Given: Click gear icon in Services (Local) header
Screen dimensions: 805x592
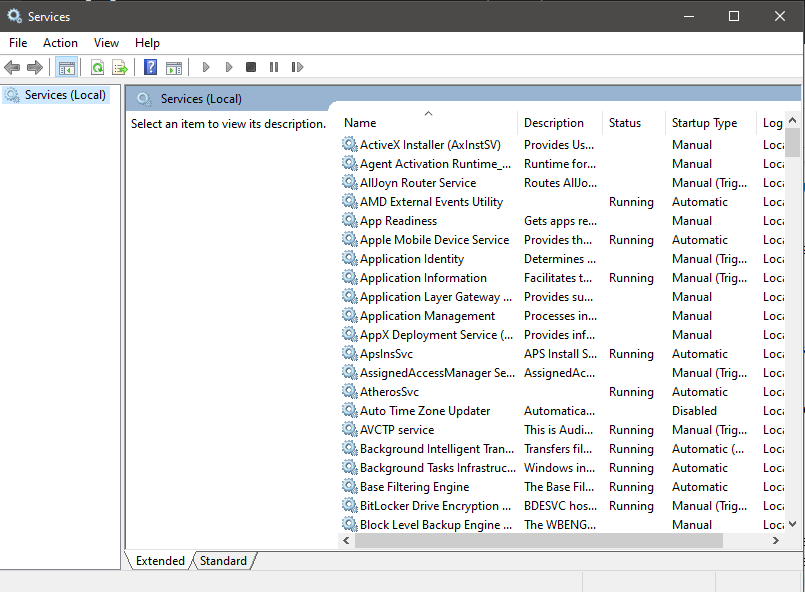Looking at the screenshot, I should [x=144, y=99].
